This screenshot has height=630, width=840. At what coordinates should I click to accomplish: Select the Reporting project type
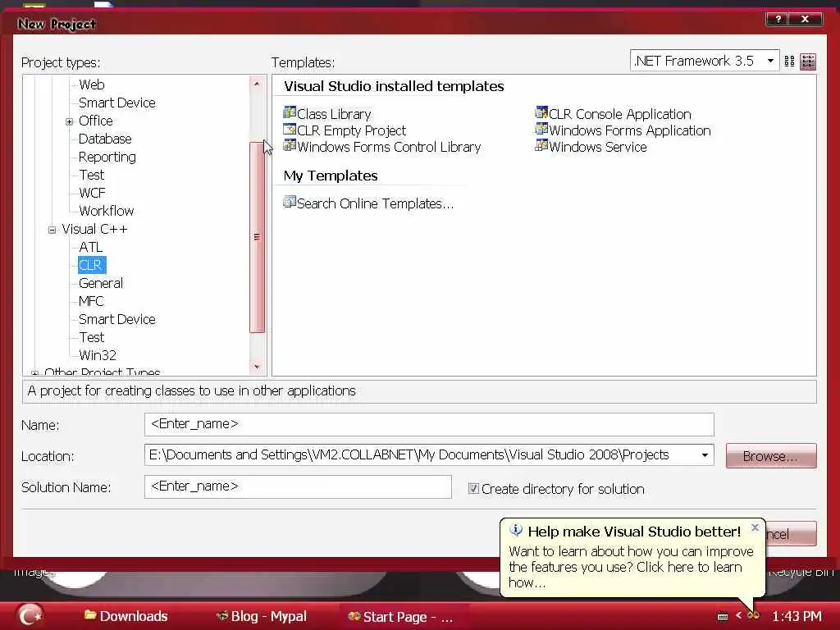tap(107, 157)
